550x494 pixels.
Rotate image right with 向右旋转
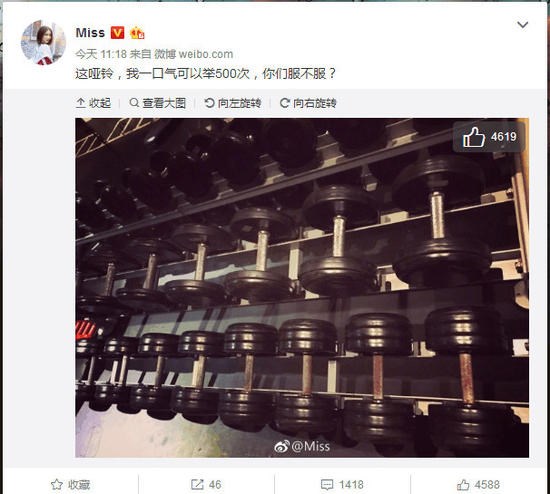click(x=308, y=103)
